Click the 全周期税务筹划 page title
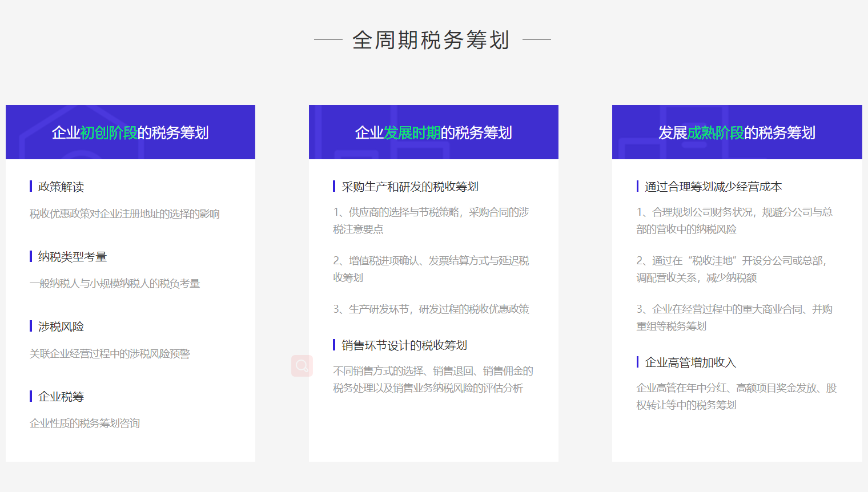 [x=431, y=40]
